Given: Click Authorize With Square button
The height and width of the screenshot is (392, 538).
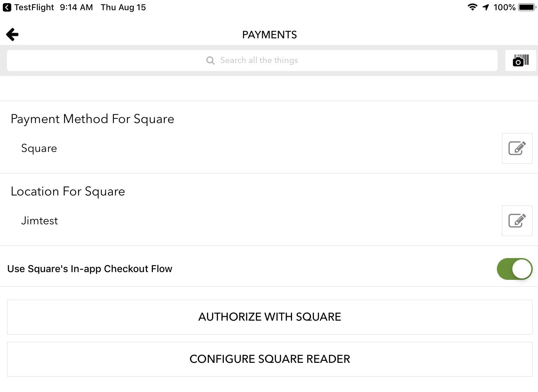Looking at the screenshot, I should click(x=270, y=317).
